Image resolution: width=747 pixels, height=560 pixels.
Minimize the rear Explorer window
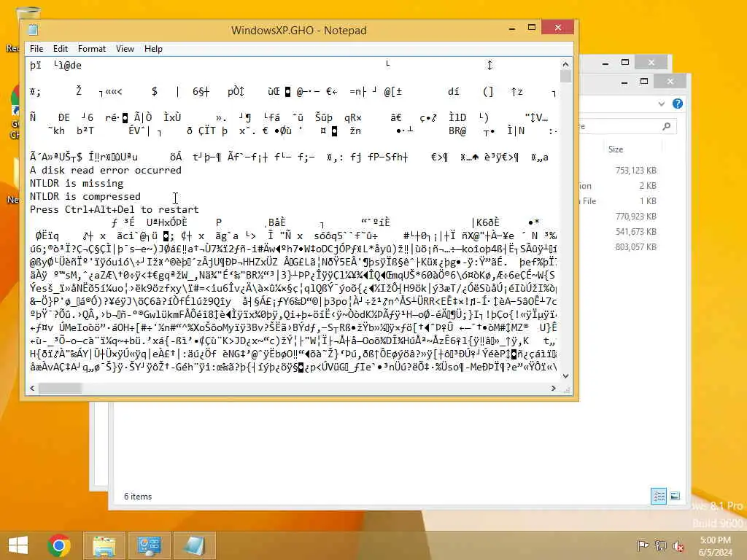pos(605,63)
